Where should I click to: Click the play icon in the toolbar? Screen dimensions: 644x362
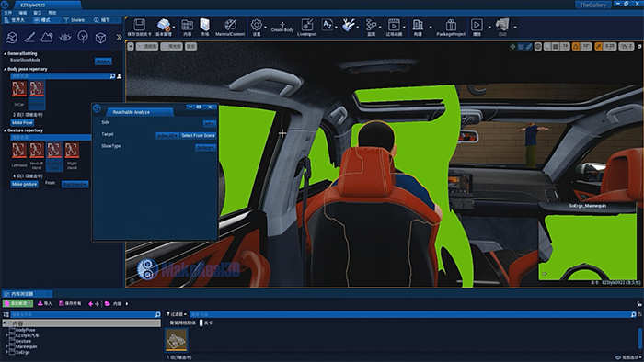pyautogui.click(x=477, y=25)
